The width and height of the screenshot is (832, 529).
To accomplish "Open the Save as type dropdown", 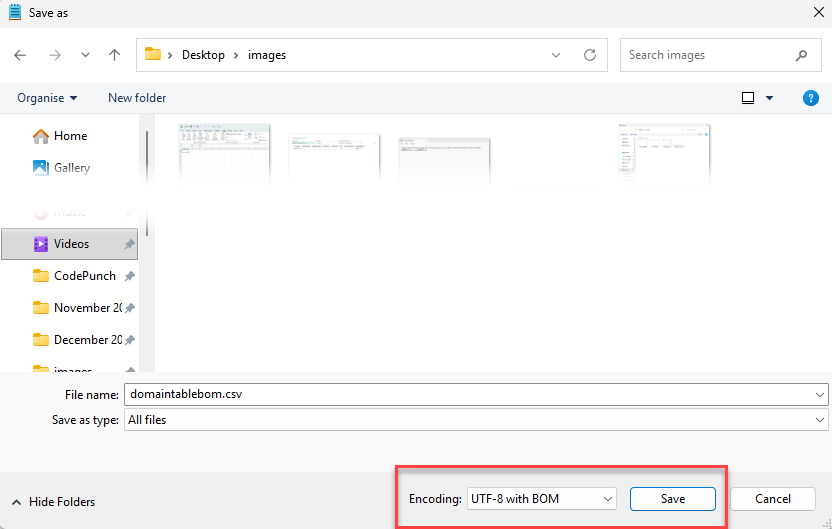I will pyautogui.click(x=476, y=420).
